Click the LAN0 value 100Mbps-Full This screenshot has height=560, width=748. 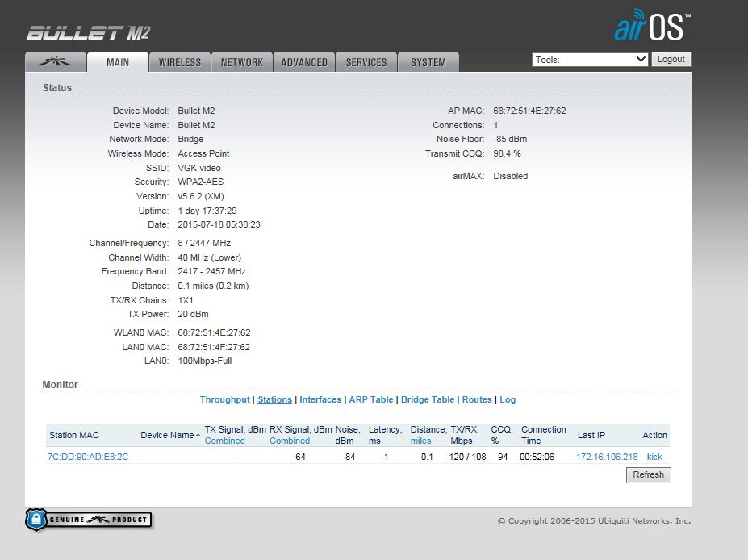(x=205, y=361)
